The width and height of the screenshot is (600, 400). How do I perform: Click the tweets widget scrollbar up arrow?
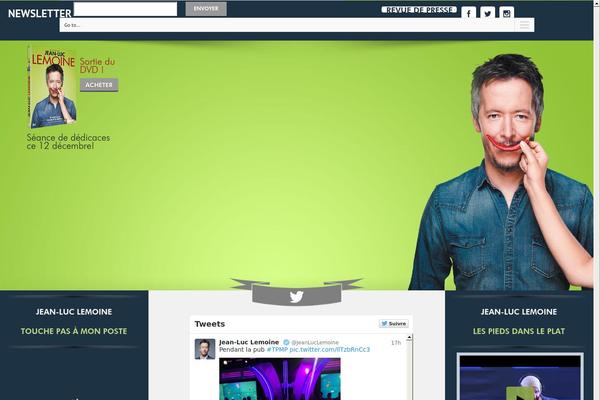tap(409, 338)
